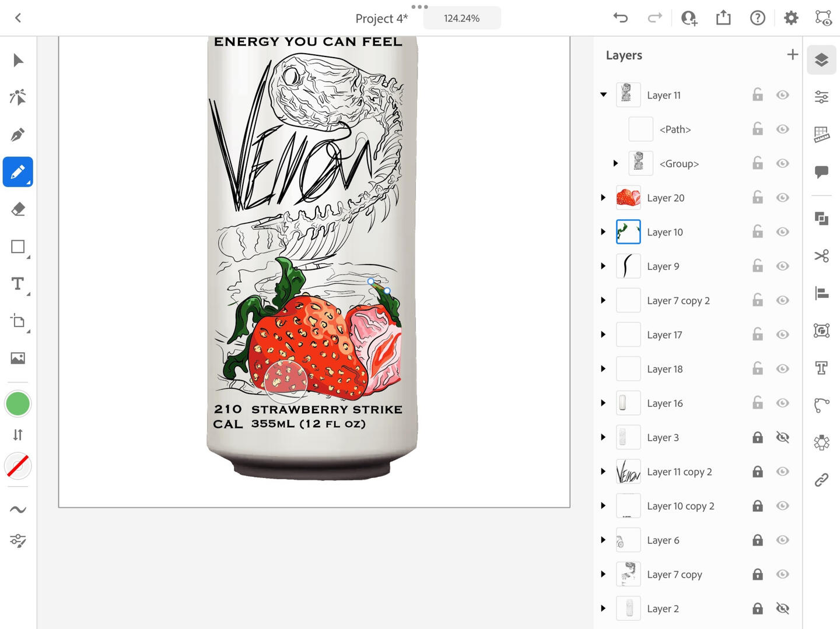Choose the Type tool in left toolbar

17,284
